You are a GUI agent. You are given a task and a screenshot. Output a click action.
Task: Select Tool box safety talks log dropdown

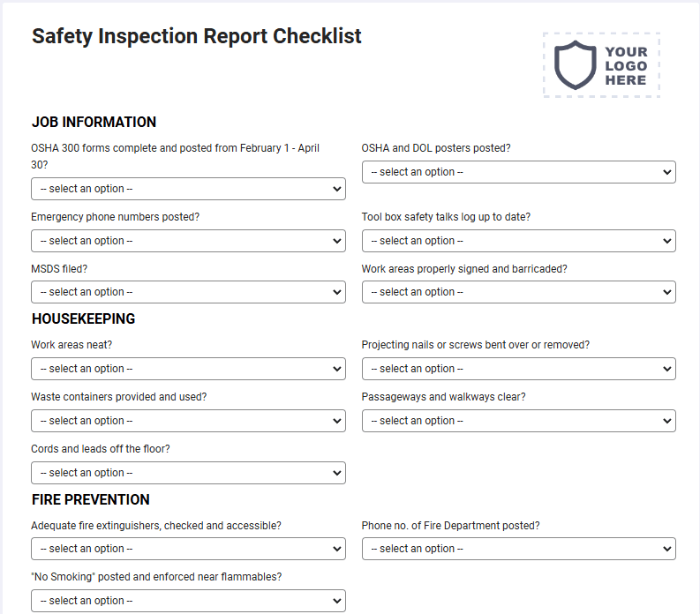(x=519, y=241)
